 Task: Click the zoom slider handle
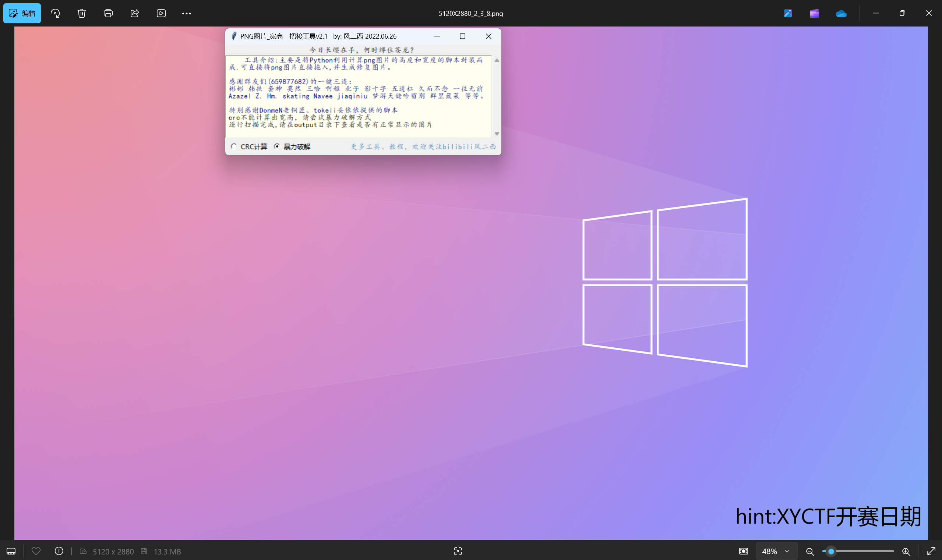tap(831, 551)
